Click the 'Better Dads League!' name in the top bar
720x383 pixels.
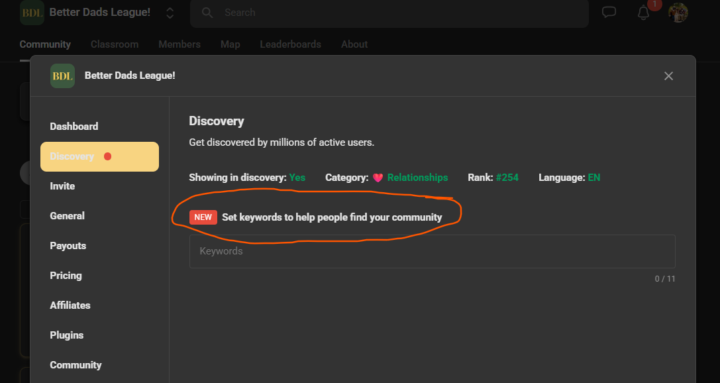100,12
